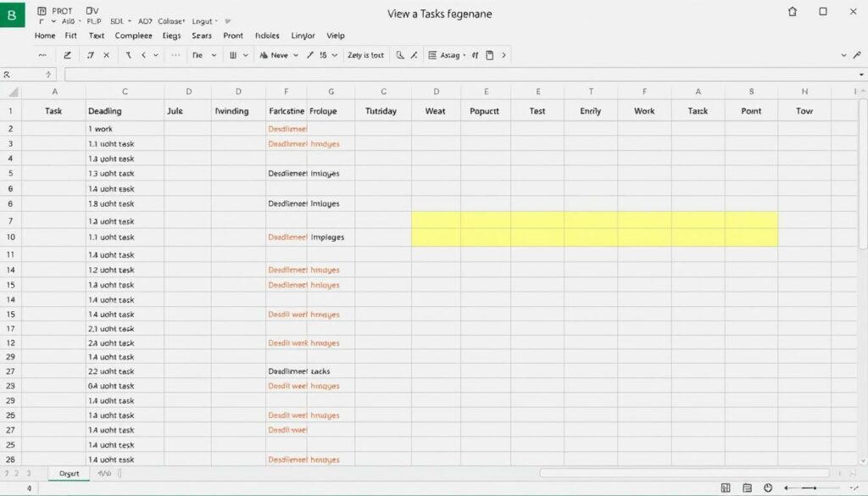This screenshot has height=496, width=868.
Task: Open the Pront menu tab
Action: coord(233,36)
